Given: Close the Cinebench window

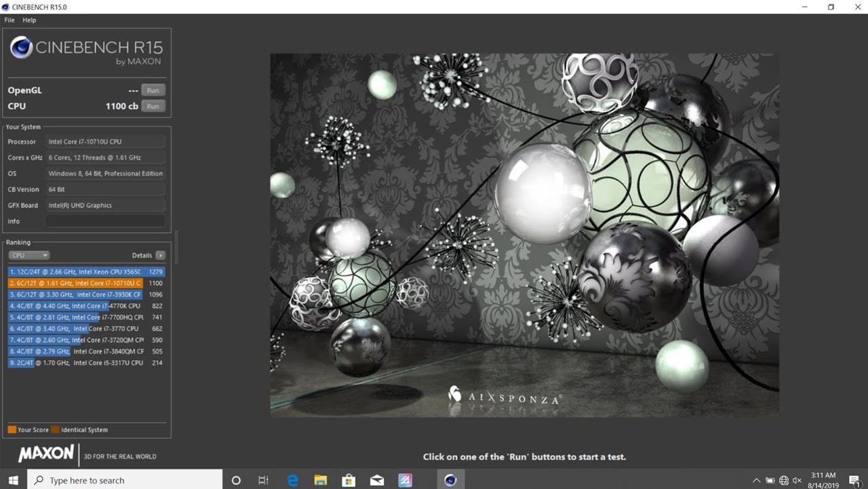Looking at the screenshot, I should [859, 7].
